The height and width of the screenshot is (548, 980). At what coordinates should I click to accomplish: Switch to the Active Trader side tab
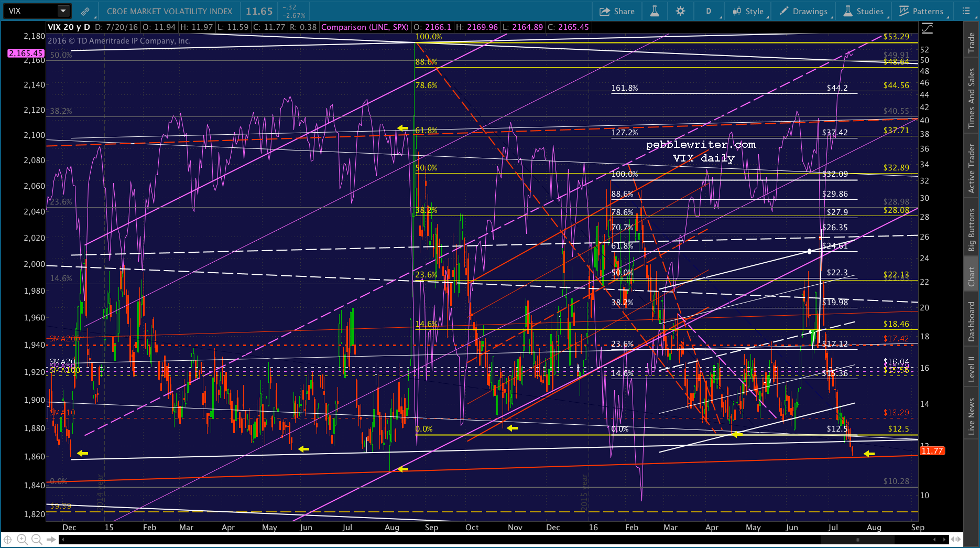[x=971, y=168]
